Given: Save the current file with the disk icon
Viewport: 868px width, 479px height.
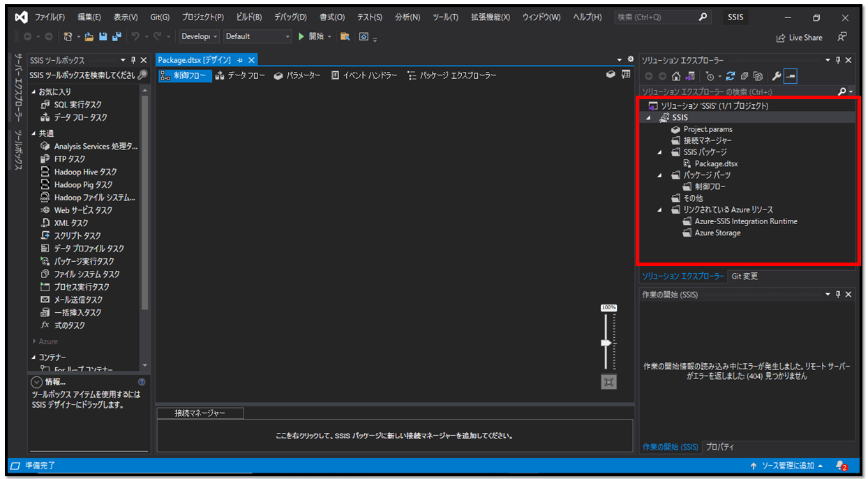Looking at the screenshot, I should click(103, 36).
